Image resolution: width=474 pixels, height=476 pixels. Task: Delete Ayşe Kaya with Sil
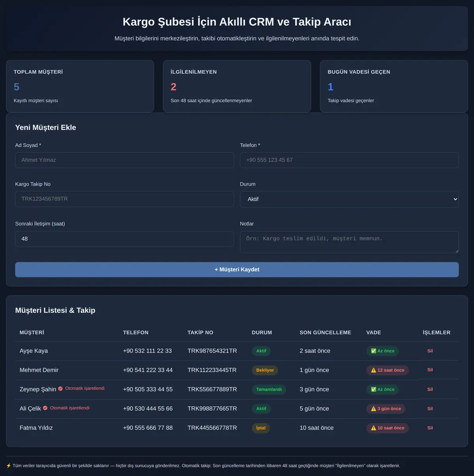tap(430, 351)
